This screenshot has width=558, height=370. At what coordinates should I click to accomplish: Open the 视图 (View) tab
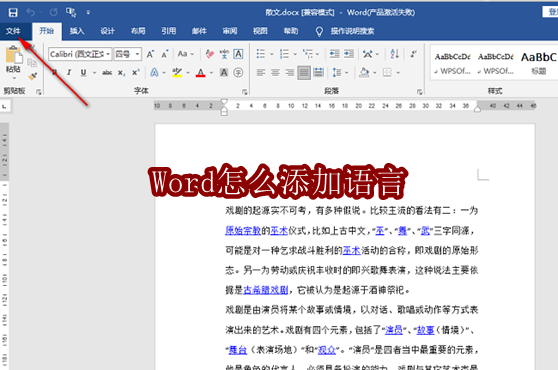260,31
